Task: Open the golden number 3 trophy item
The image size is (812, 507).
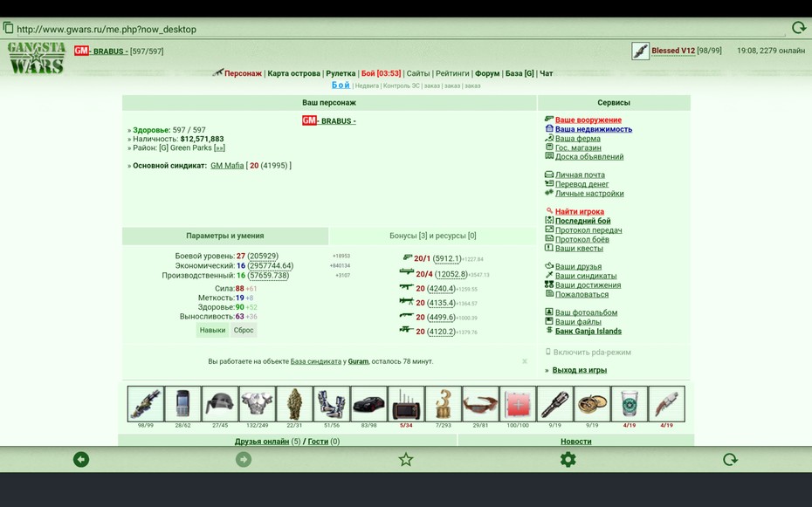Action: click(444, 403)
